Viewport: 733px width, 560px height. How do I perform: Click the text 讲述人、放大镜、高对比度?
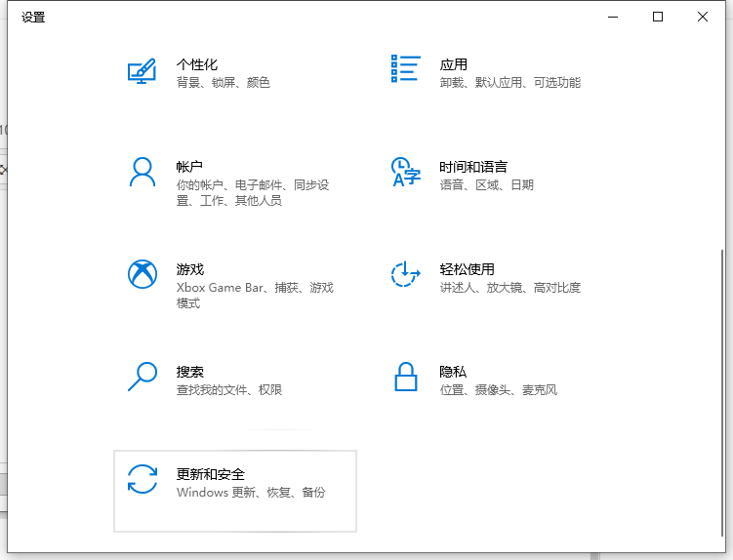[510, 288]
